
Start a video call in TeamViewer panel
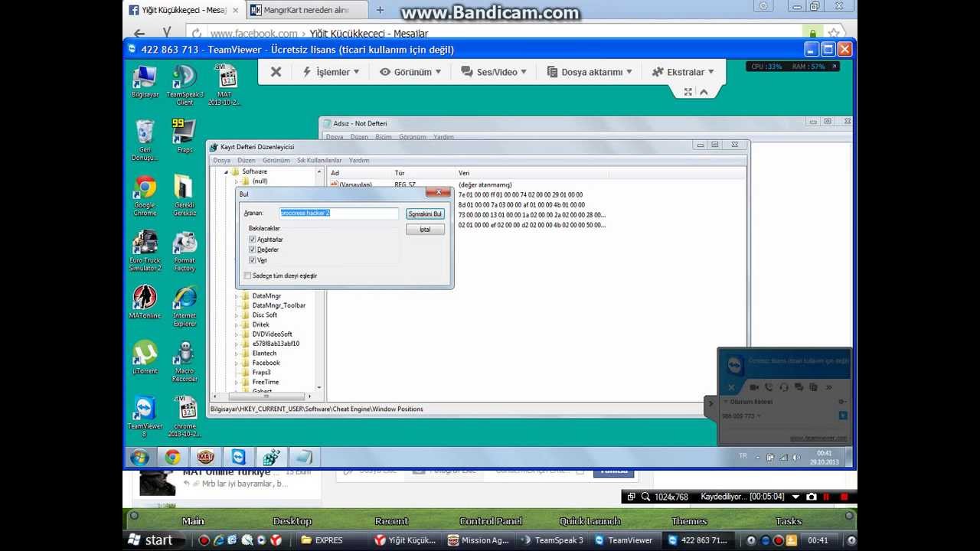(x=754, y=388)
